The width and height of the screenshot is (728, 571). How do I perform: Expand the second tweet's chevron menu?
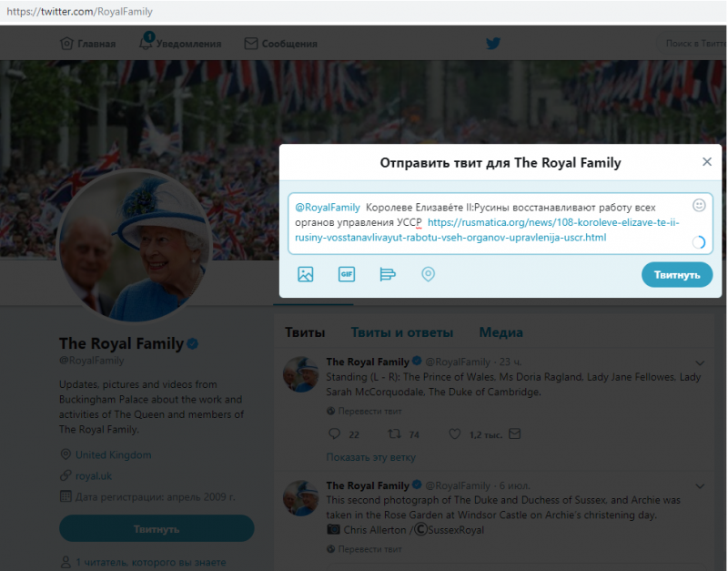point(700,486)
